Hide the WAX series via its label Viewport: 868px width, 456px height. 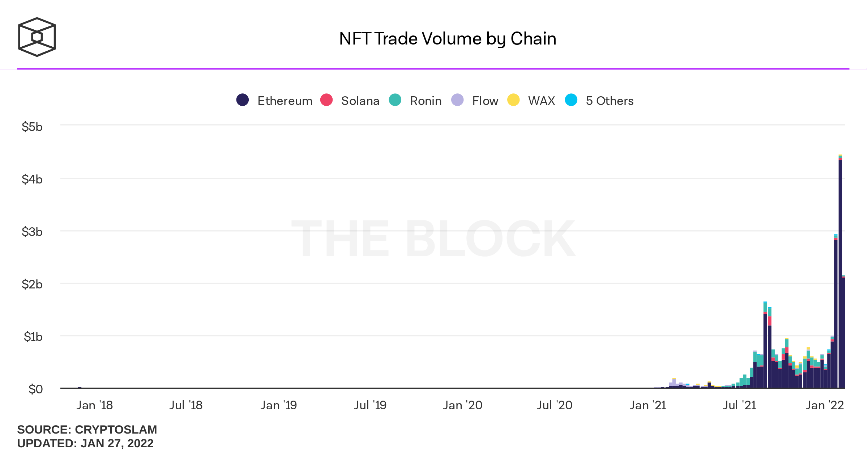pyautogui.click(x=541, y=101)
